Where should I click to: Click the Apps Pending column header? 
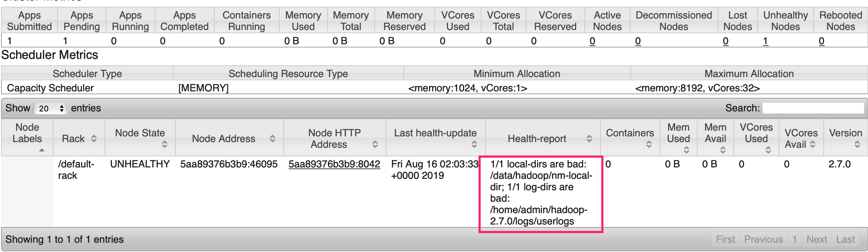(x=82, y=21)
